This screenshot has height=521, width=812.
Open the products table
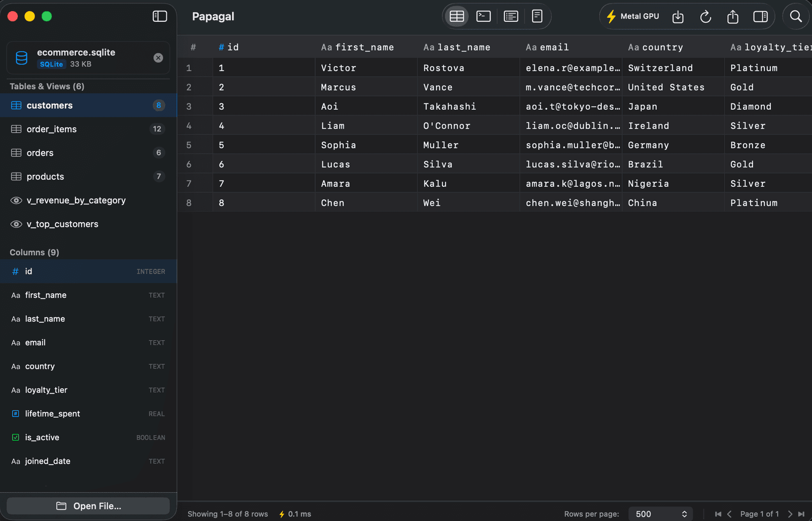pos(88,177)
